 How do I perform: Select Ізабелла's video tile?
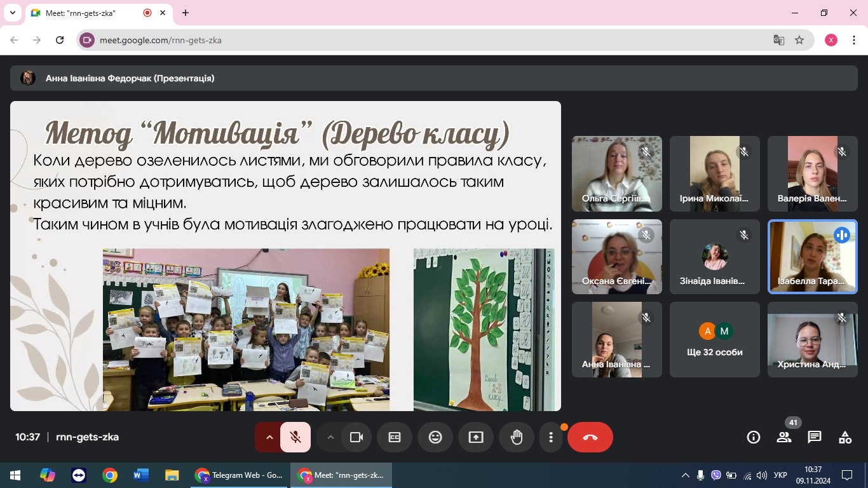tap(813, 257)
